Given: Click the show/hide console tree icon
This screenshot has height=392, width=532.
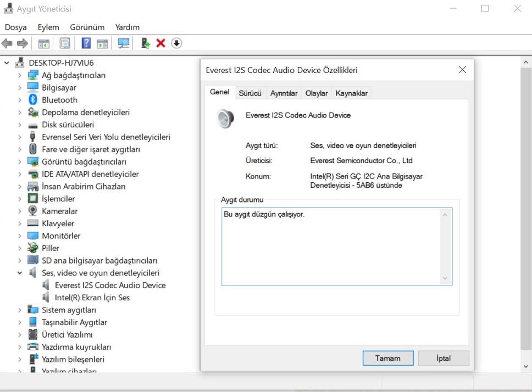Looking at the screenshot, I should (44, 43).
